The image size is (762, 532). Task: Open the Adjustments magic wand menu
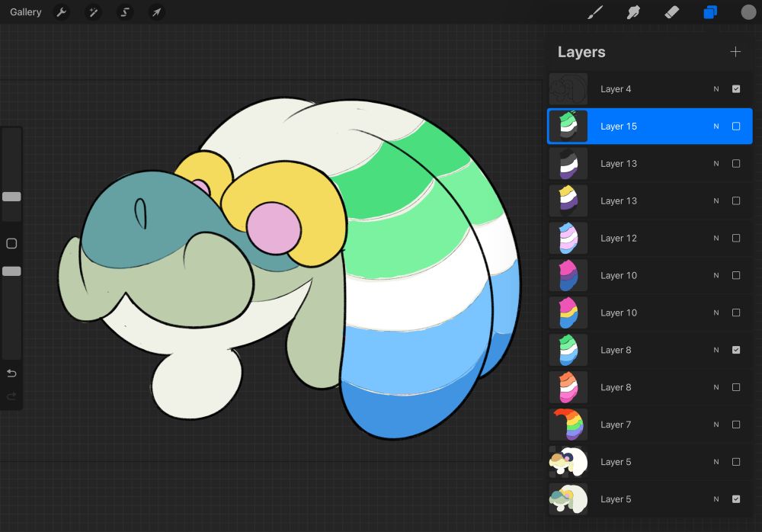coord(93,12)
